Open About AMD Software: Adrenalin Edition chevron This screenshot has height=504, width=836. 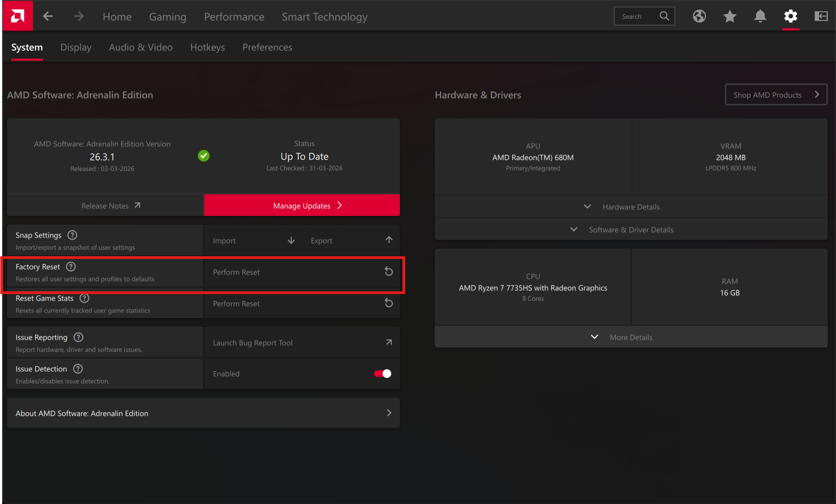pos(389,413)
